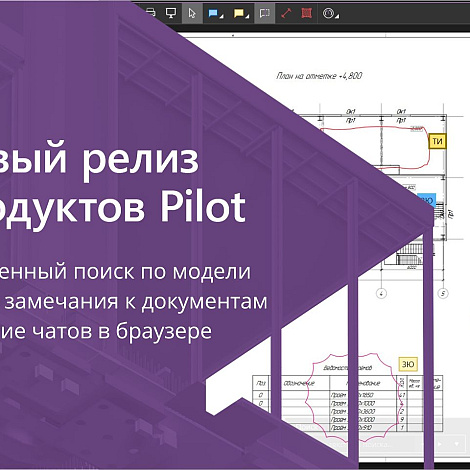470x470 pixels.
Task: Open the monitor display icon in toolbar
Action: (171, 13)
